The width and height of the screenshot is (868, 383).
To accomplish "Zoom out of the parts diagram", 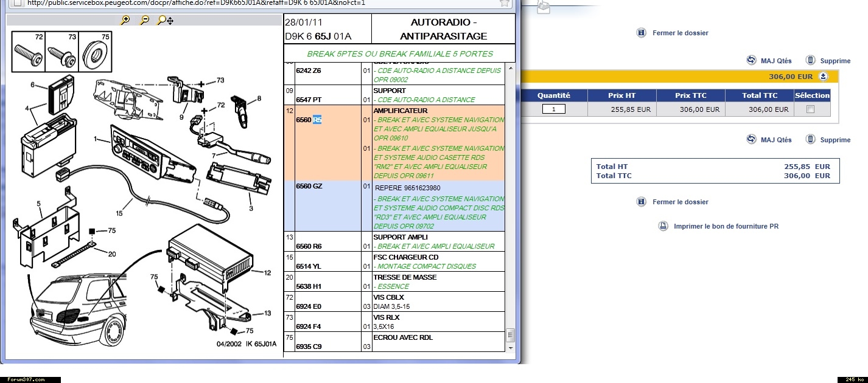I will point(145,20).
